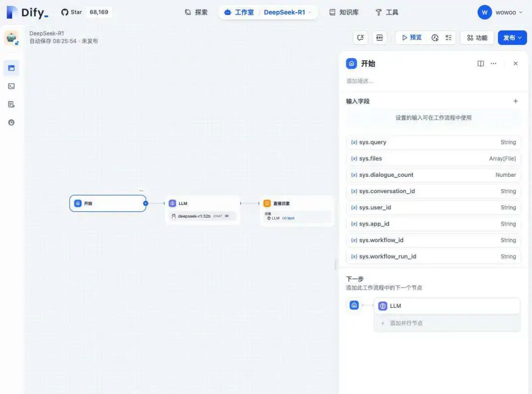Image resolution: width=532 pixels, height=394 pixels.
Task: Open the ellipsis above 开始 node
Action: 141,191
